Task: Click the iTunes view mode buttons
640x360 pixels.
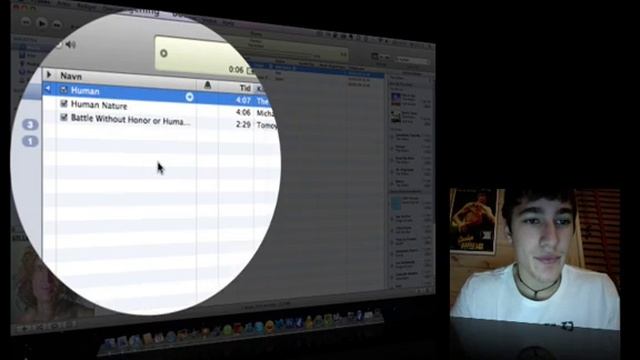Action: click(x=380, y=57)
